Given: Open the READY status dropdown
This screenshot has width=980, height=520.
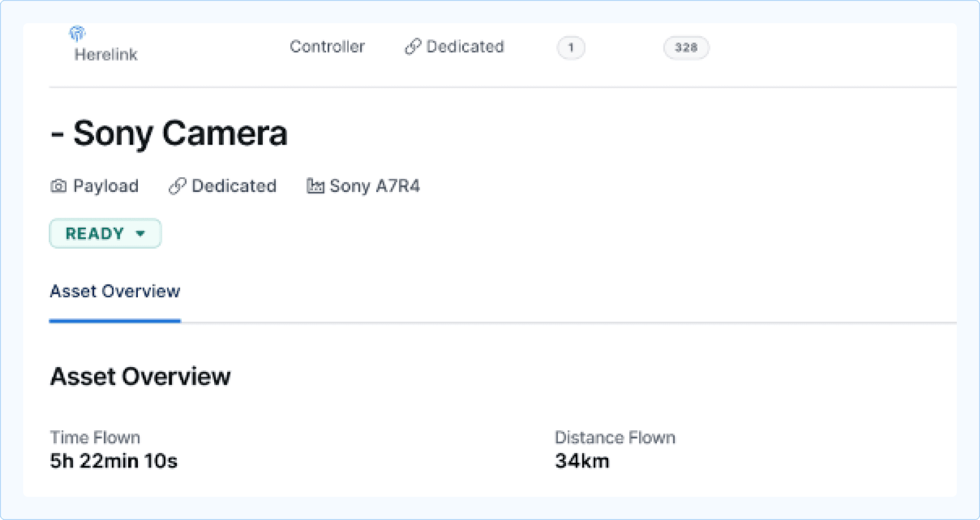Looking at the screenshot, I should coord(105,233).
